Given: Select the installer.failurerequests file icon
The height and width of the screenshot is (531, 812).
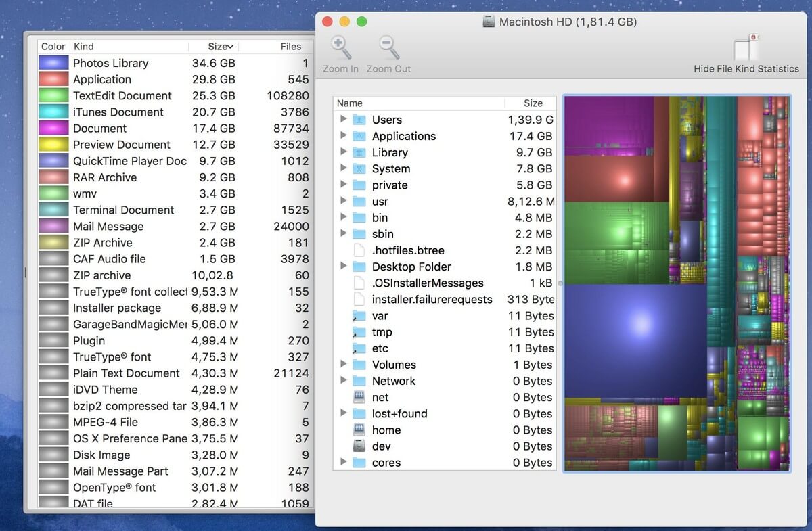Looking at the screenshot, I should [x=359, y=299].
